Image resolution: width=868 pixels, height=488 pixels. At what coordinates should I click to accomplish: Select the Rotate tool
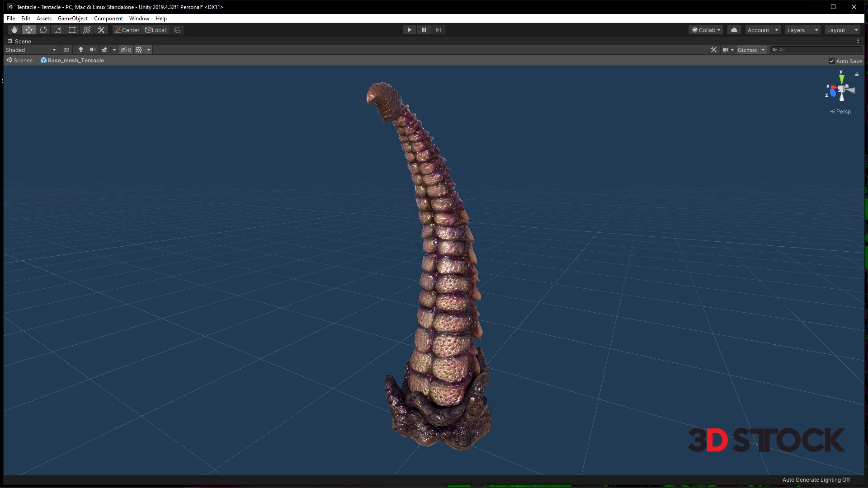43,30
